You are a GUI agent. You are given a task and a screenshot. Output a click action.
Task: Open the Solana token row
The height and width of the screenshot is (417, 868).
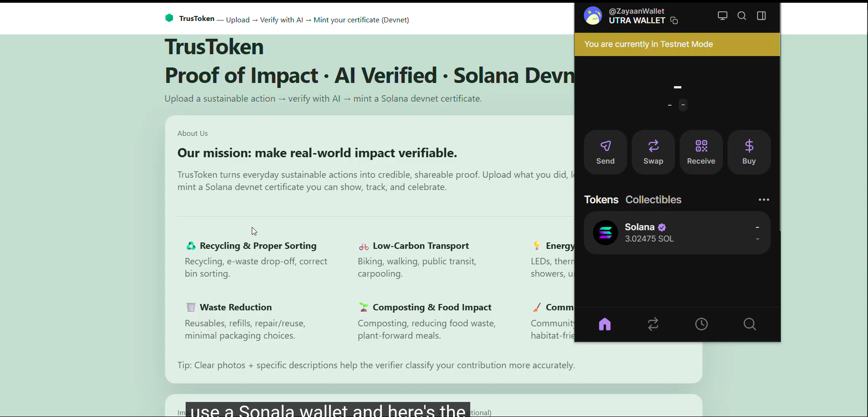pyautogui.click(x=677, y=232)
